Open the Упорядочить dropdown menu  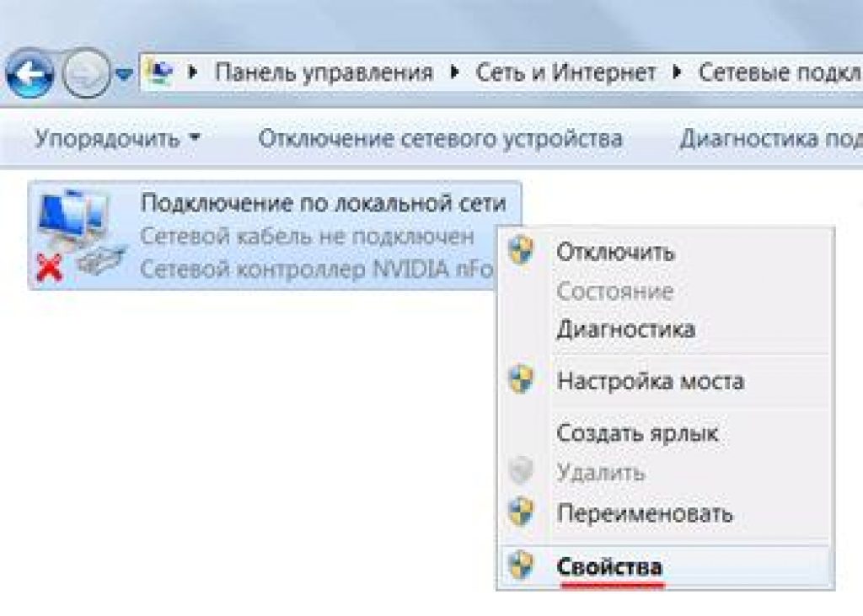coord(117,138)
